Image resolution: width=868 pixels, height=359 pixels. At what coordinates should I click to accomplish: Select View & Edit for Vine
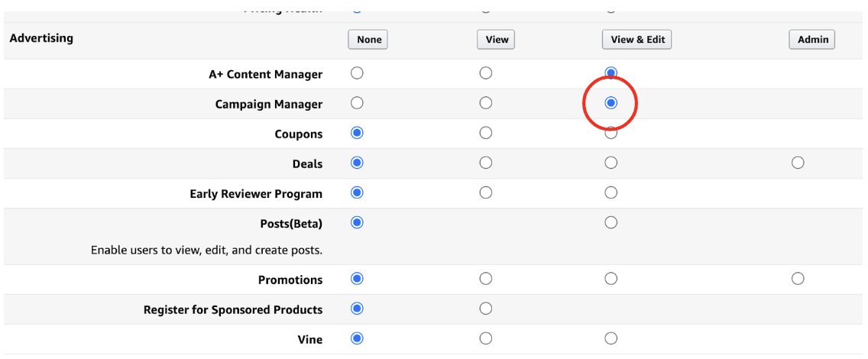click(x=611, y=338)
